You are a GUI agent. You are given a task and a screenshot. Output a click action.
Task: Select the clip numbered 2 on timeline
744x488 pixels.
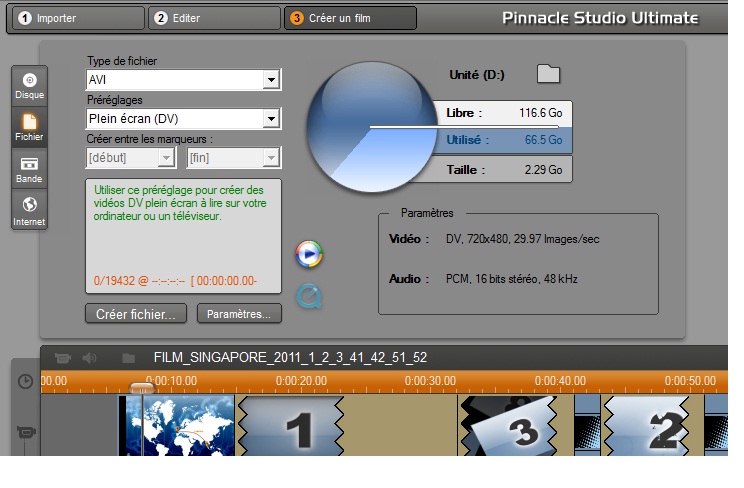pos(646,426)
